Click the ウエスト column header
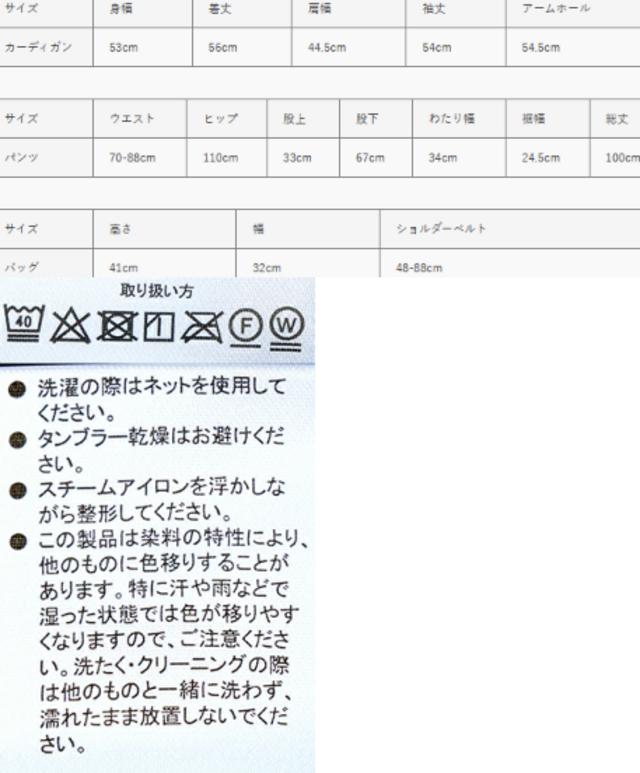 pos(132,119)
